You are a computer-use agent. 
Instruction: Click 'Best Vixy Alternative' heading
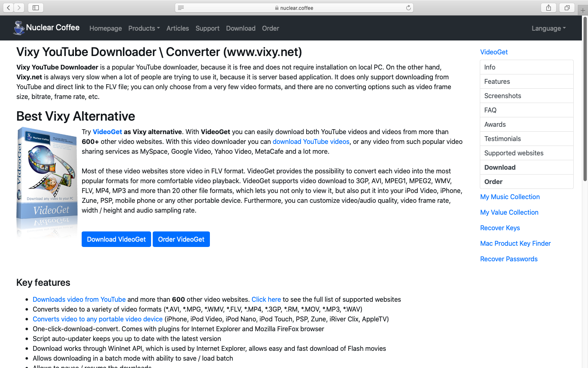click(x=76, y=116)
